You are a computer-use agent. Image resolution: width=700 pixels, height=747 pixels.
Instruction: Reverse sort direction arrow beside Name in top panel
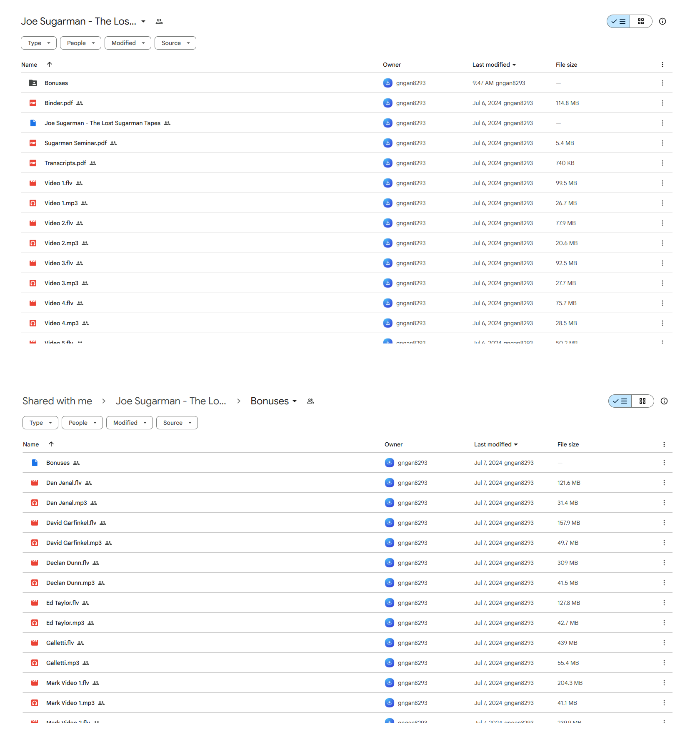click(x=50, y=64)
